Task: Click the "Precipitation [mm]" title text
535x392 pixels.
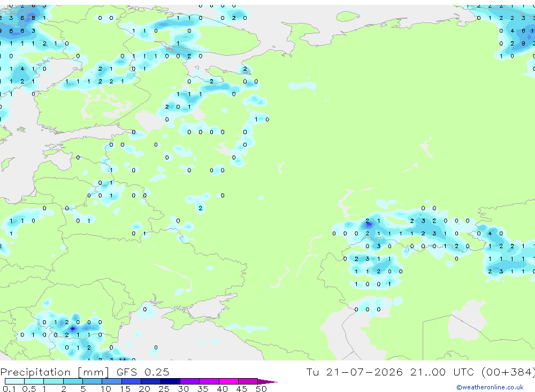Action: click(55, 372)
